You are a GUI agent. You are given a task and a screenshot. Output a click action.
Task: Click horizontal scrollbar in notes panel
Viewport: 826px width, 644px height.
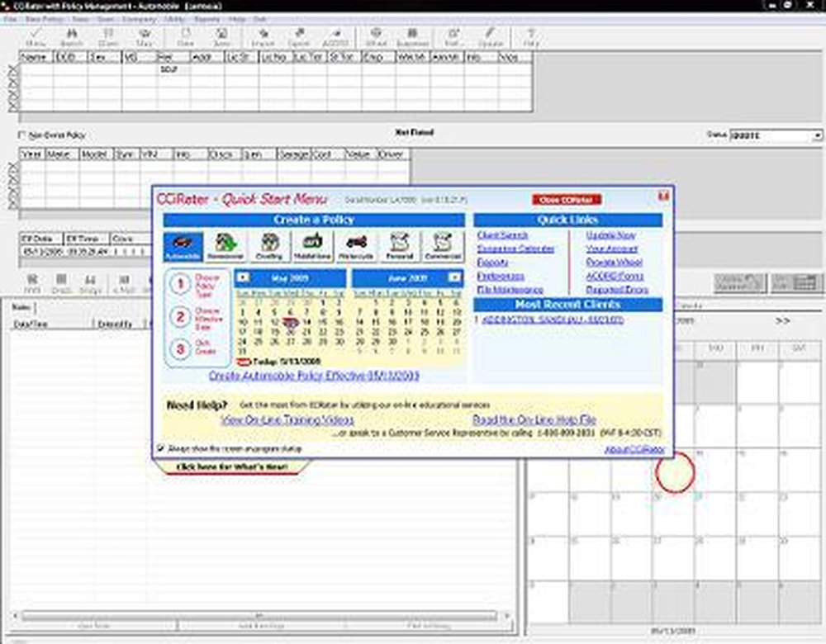click(259, 615)
